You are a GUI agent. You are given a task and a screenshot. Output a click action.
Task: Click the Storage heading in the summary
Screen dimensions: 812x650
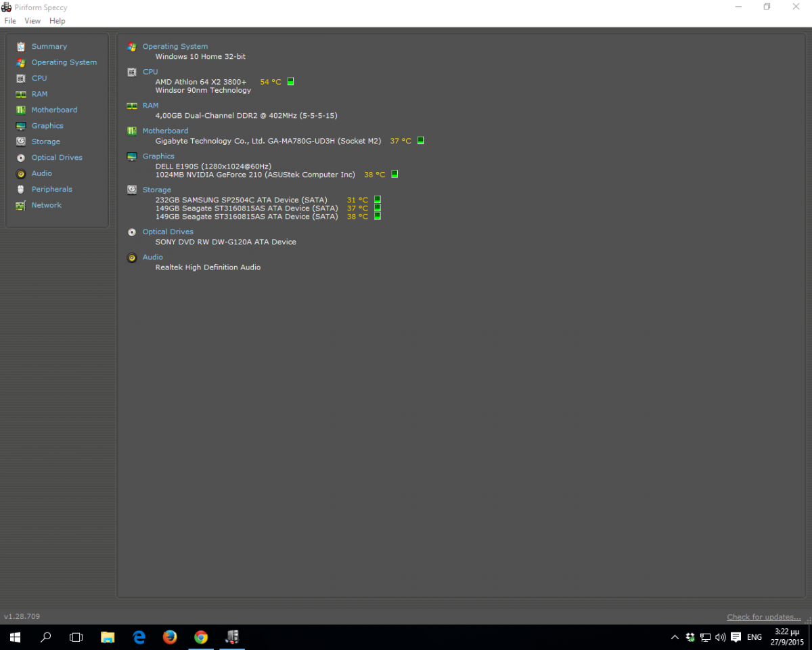(157, 190)
